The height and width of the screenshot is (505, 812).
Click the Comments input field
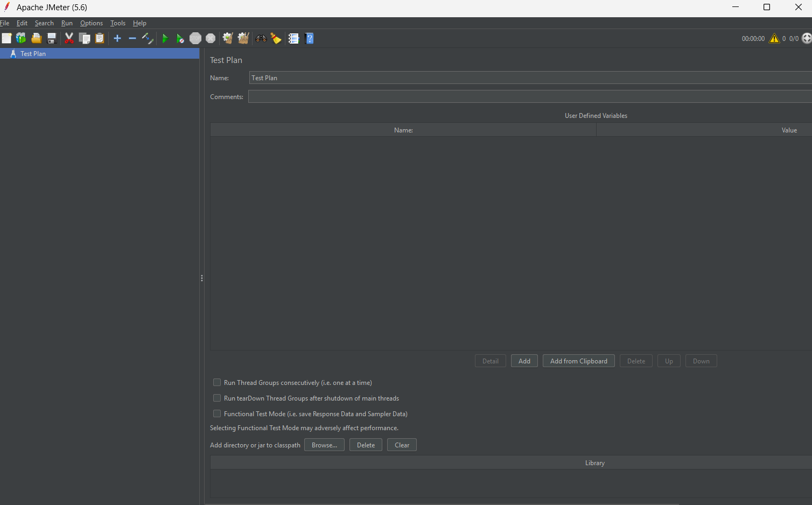pyautogui.click(x=530, y=96)
